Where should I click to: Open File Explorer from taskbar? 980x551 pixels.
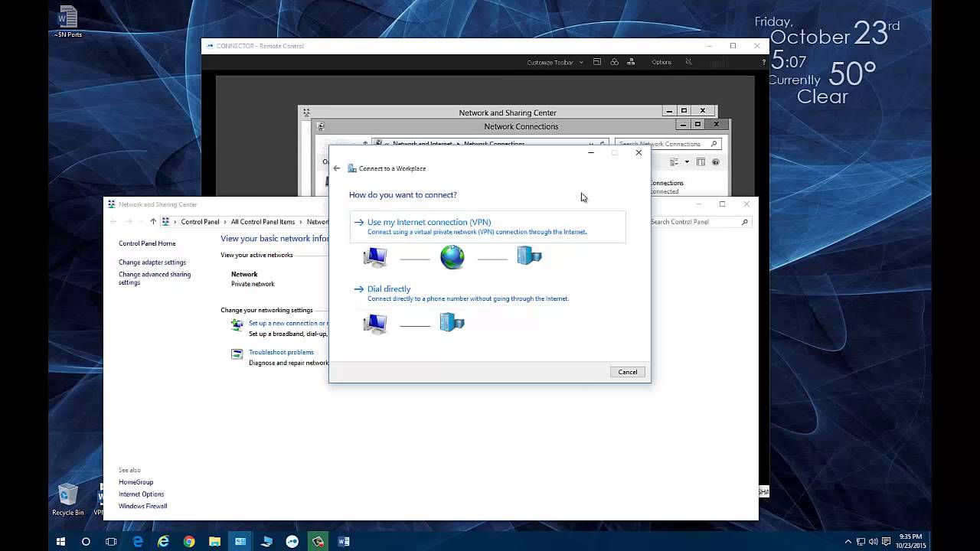215,541
